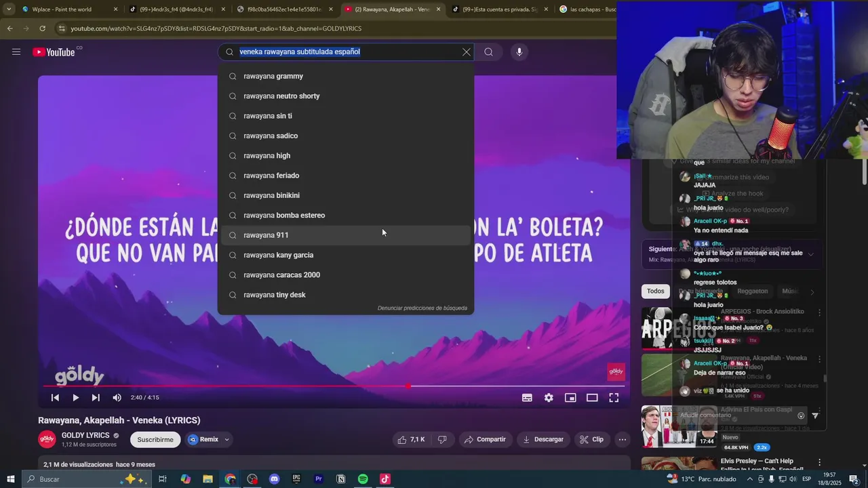Reload the page in browser
The width and height of the screenshot is (868, 488).
coord(42,28)
